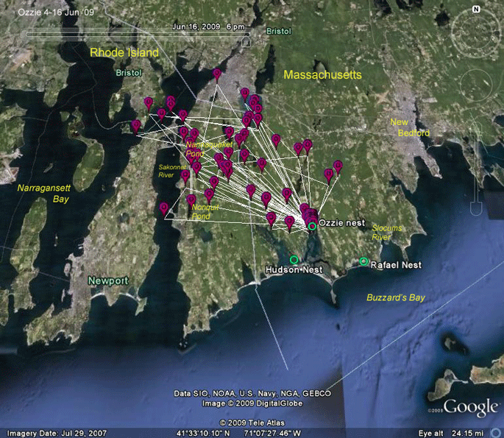Select the Rafael Nest green circle marker
Viewport: 504px width, 438px height.
(x=363, y=261)
